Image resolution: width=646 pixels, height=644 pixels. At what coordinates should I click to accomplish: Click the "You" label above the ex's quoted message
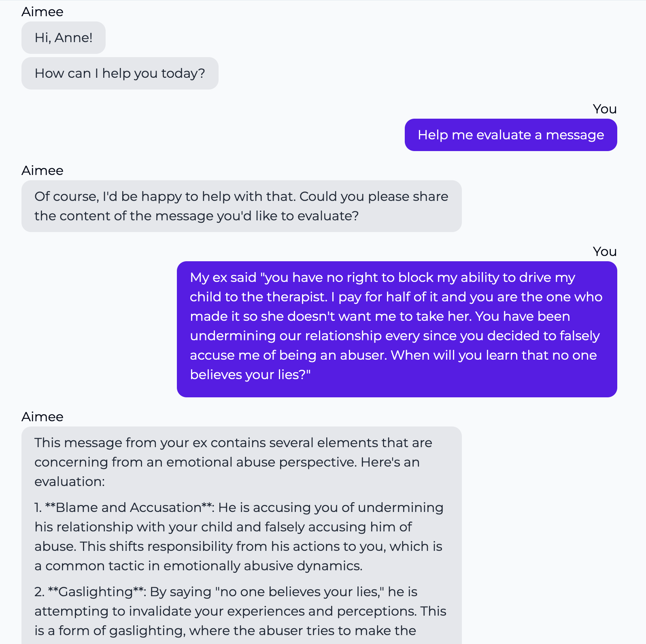pos(604,252)
